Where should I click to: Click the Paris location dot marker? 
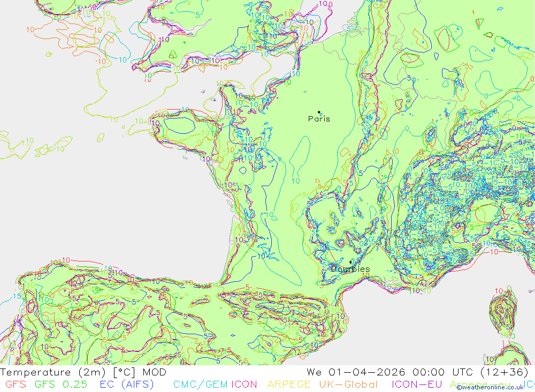tap(319, 112)
